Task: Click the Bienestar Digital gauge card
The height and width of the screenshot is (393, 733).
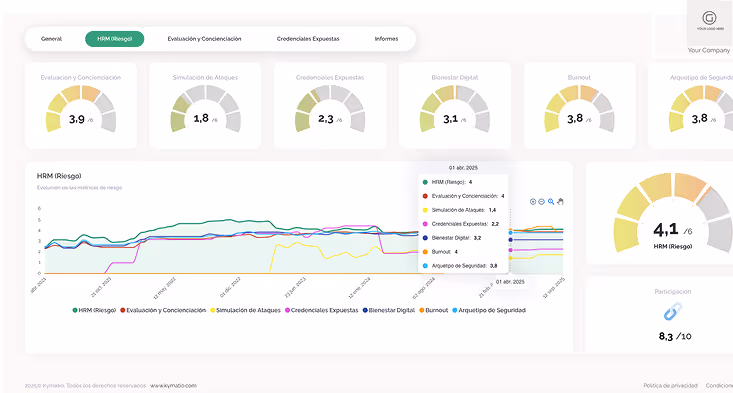Action: point(455,106)
